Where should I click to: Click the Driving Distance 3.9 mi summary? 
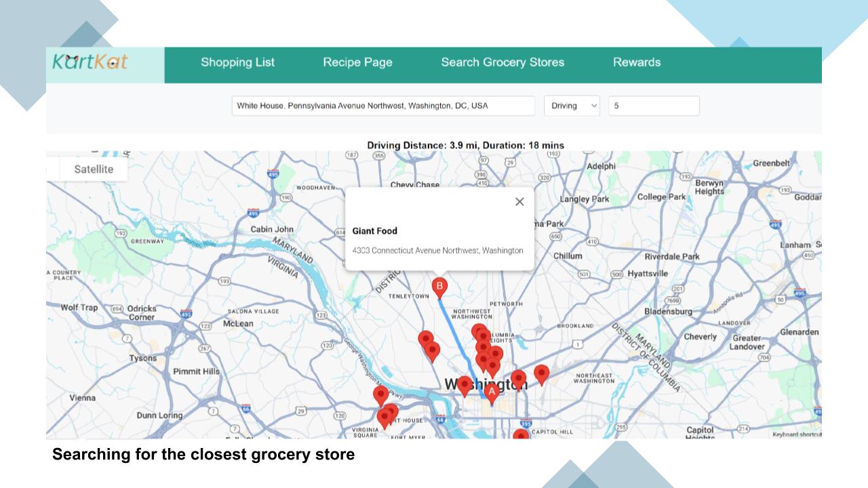465,145
